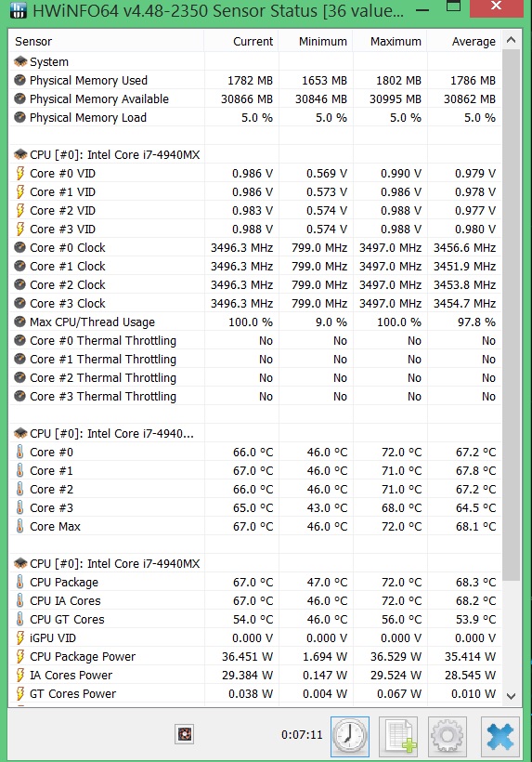Close sensor status with blue X button
532x762 pixels.
500,736
